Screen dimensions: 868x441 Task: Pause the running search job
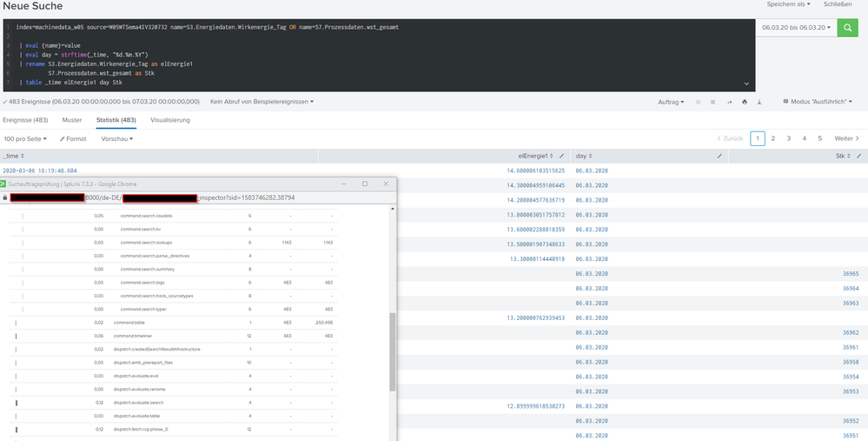point(698,102)
